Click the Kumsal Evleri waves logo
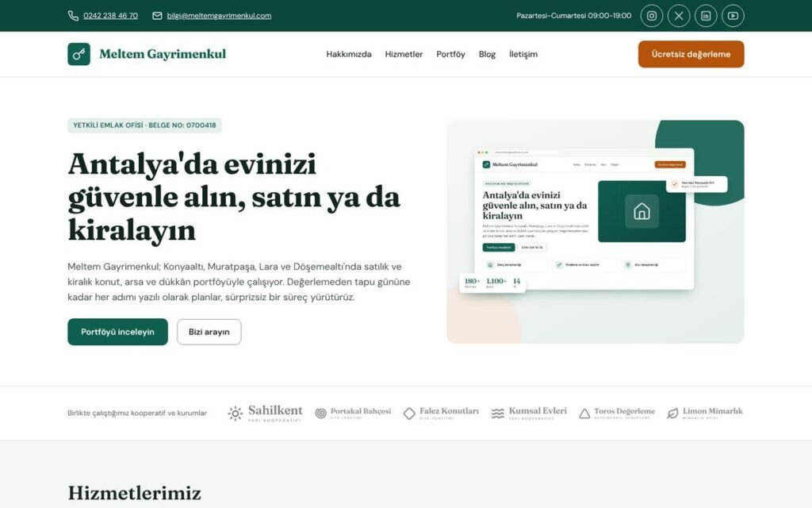 click(x=498, y=413)
